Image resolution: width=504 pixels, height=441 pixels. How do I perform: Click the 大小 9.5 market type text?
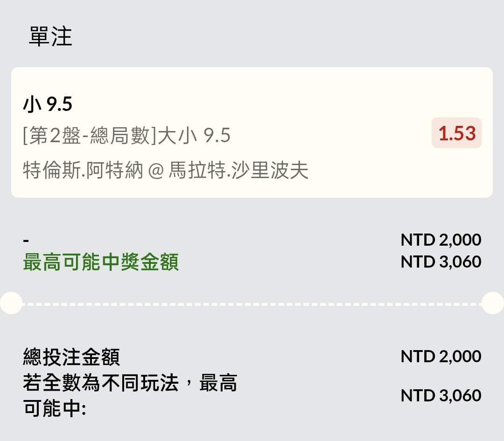(194, 136)
